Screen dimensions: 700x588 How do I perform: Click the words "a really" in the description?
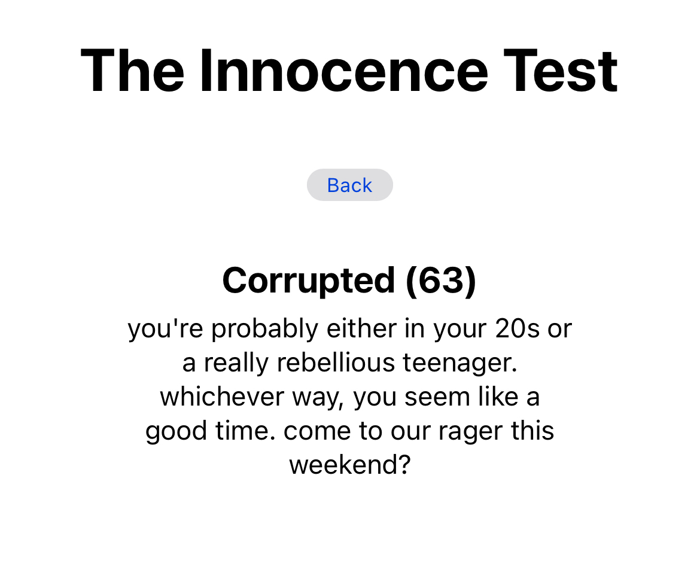[x=218, y=363]
